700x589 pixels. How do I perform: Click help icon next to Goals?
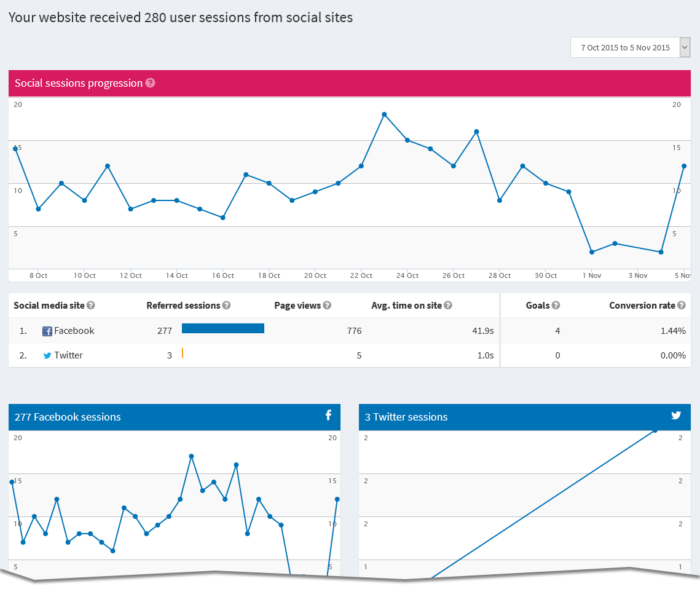pos(556,306)
